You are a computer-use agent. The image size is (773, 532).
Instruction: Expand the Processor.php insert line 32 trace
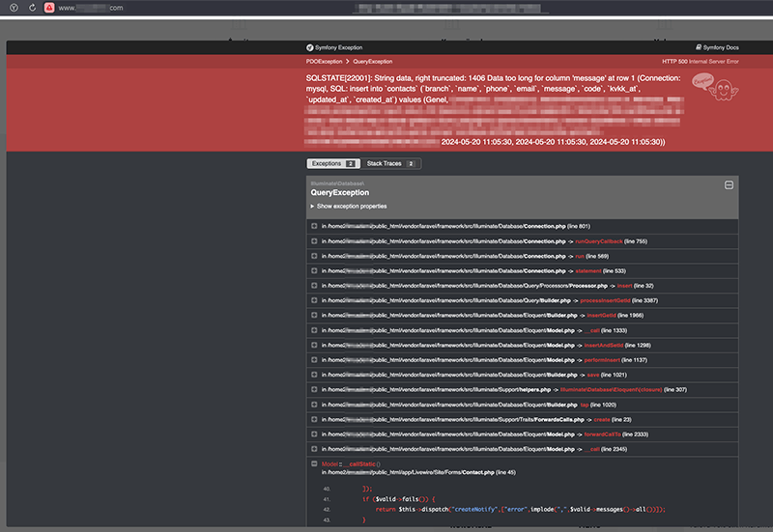point(314,286)
